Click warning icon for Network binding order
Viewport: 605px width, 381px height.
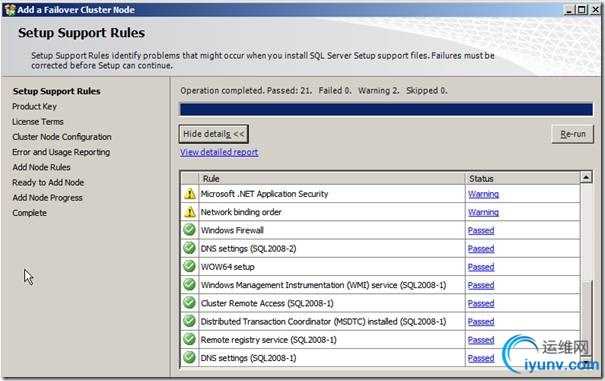(189, 212)
